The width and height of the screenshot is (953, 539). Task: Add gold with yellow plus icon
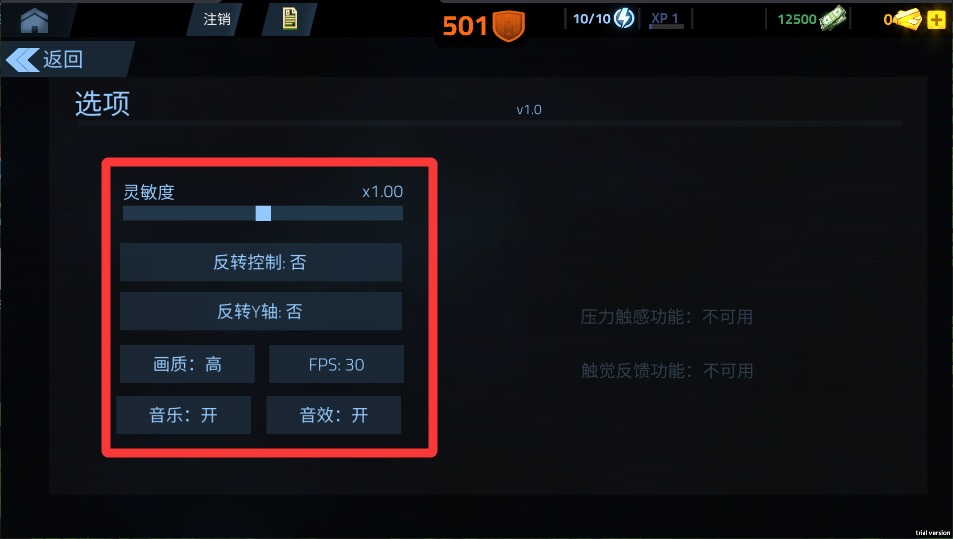click(936, 19)
